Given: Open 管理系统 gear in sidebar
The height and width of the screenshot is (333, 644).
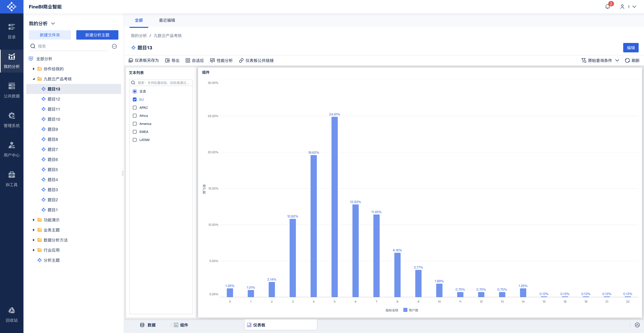Looking at the screenshot, I should click(12, 120).
